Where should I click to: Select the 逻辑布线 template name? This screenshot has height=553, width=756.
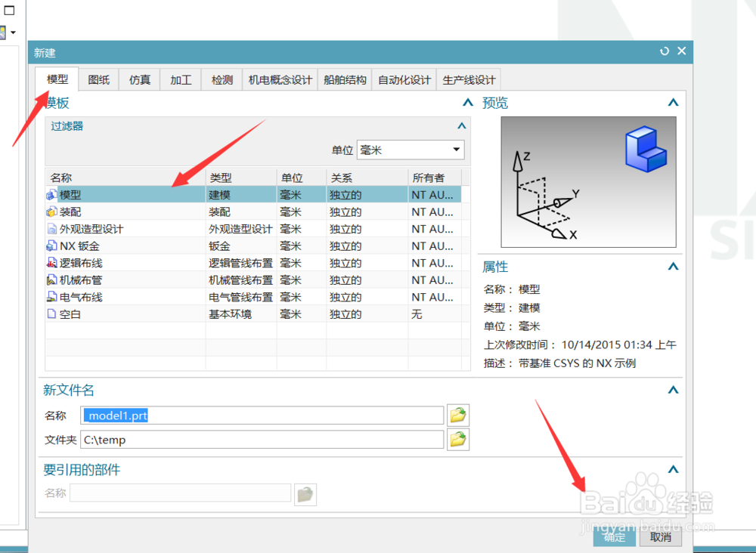(81, 263)
